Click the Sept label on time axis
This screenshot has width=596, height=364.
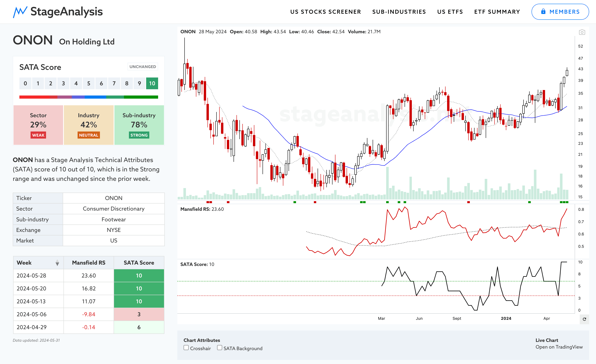(457, 318)
